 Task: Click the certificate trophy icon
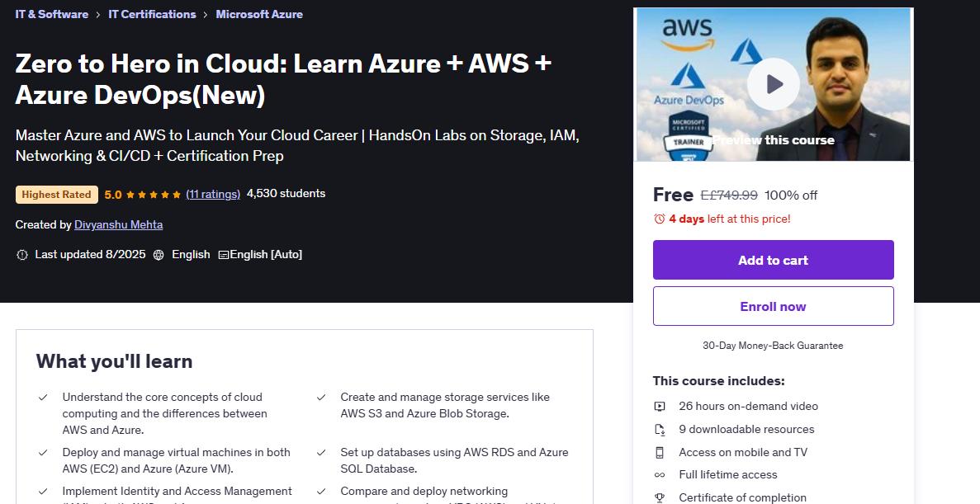(x=660, y=497)
